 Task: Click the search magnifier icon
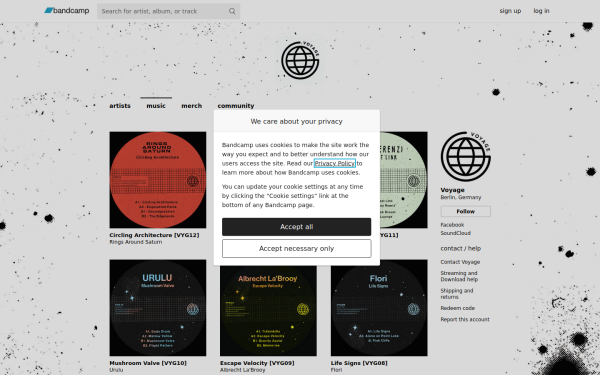pyautogui.click(x=232, y=11)
